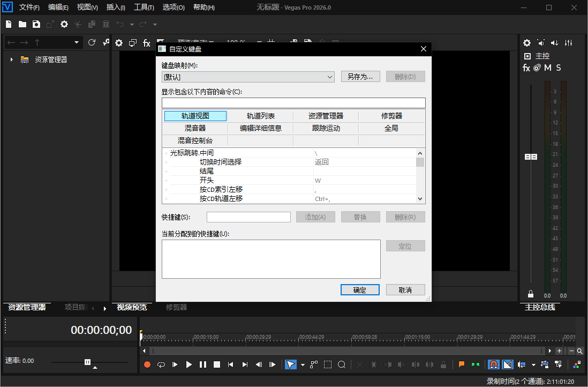Open master bus FX
The width and height of the screenshot is (588, 387).
526,68
